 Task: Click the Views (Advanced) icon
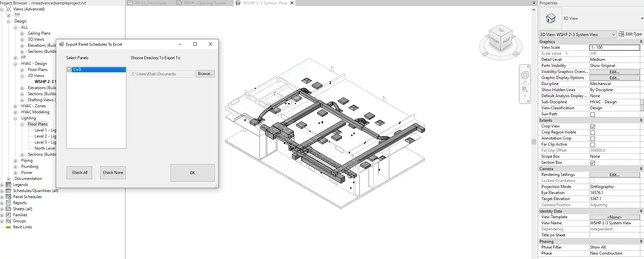(8, 9)
